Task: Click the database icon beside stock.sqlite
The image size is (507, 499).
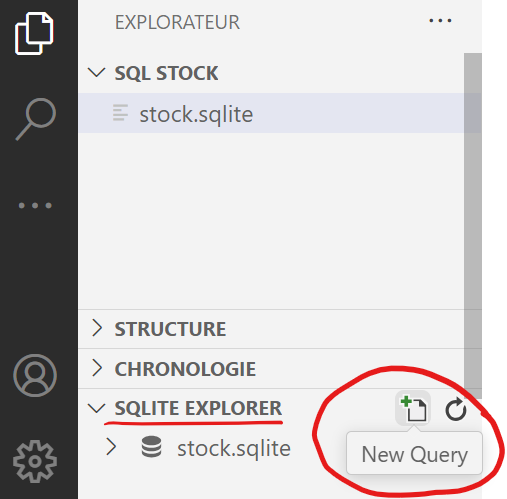Action: click(152, 447)
